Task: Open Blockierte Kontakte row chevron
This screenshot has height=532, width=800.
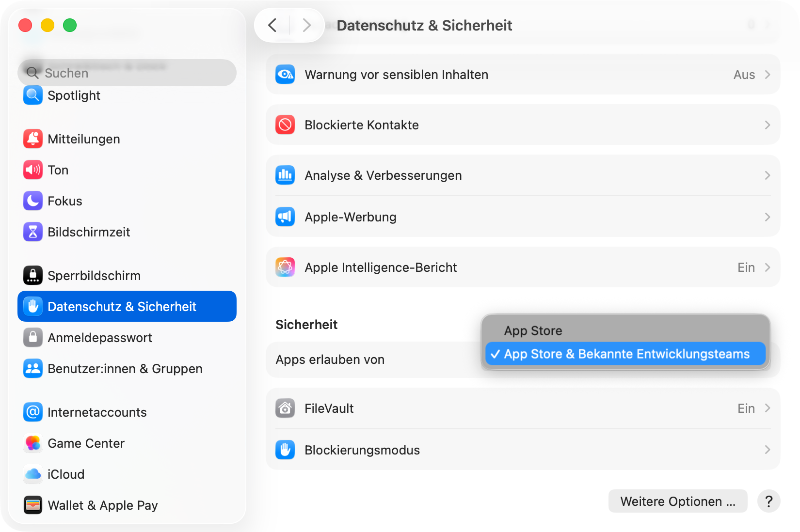Action: (x=768, y=125)
